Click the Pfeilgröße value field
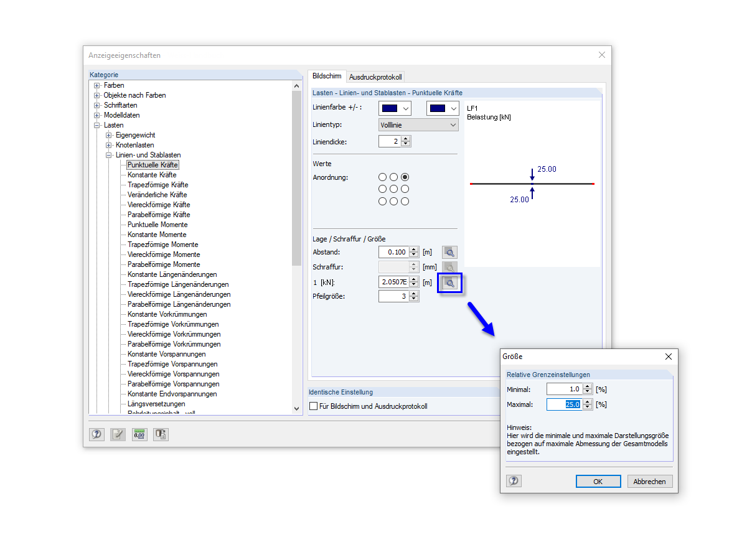Screen dimensions: 747x560 click(393, 296)
